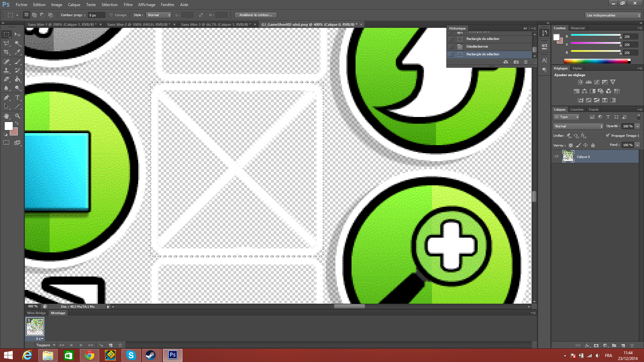Toggle Propager l'image 1 checkbox
This screenshot has width=644, height=362.
coord(607,135)
